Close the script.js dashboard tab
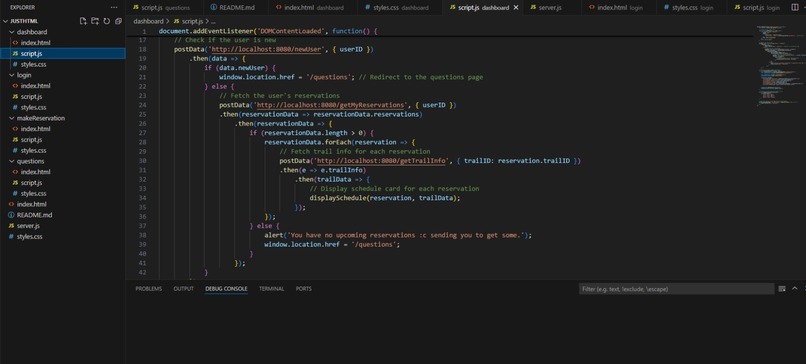This screenshot has width=806, height=364. point(516,8)
